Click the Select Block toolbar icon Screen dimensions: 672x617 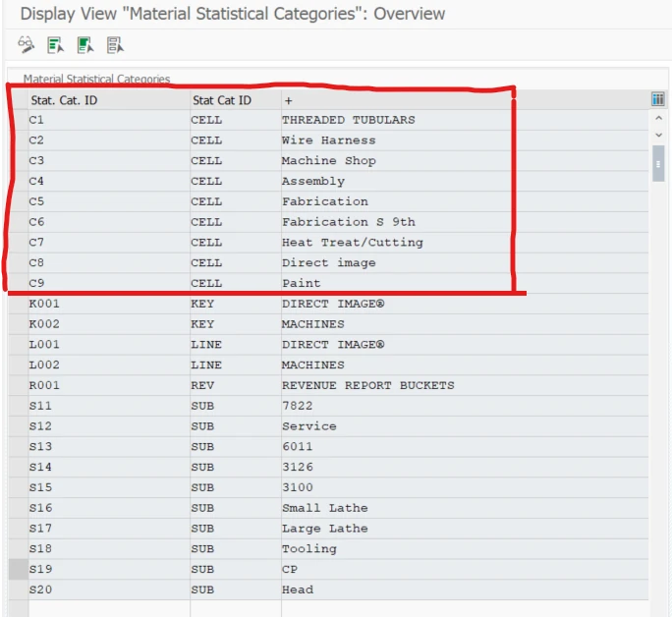pyautogui.click(x=85, y=45)
